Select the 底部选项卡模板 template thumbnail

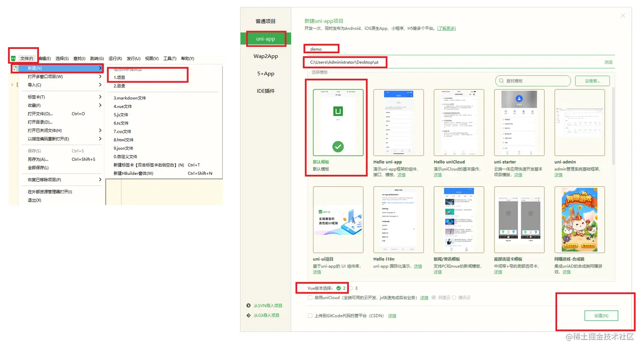point(519,220)
